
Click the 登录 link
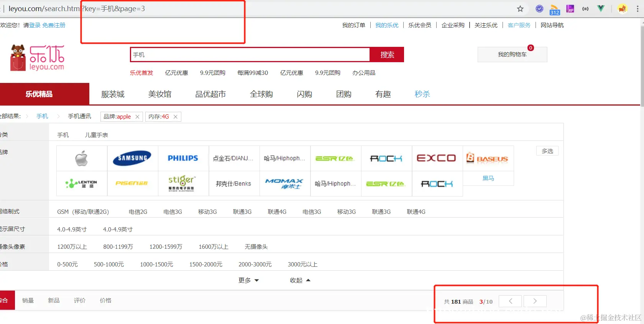(35, 25)
